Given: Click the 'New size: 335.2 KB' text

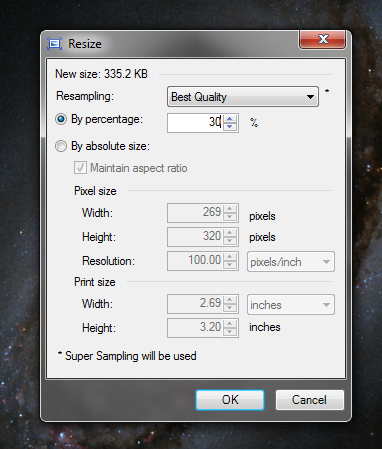Looking at the screenshot, I should coord(101,74).
